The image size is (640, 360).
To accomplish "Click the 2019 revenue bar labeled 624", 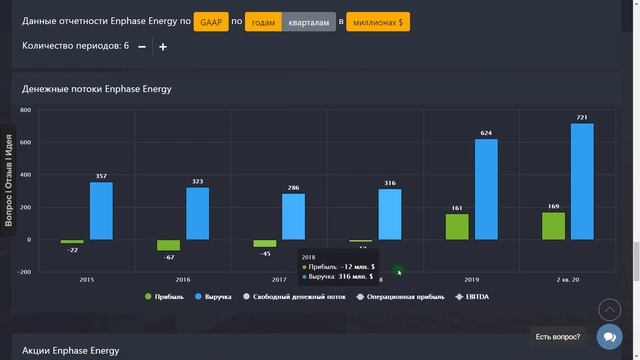I will click(x=486, y=189).
